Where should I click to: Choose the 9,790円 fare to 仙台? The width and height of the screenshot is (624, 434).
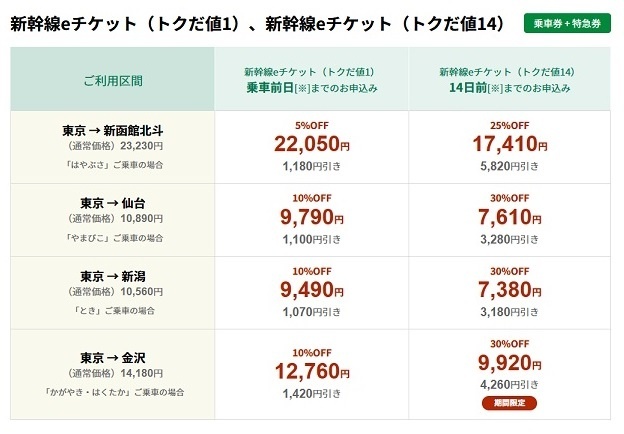tap(311, 218)
